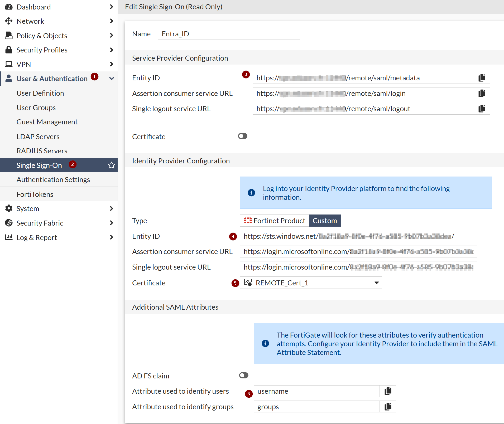The image size is (504, 424).
Task: Copy the SP Assertion consumer service login URL
Action: pyautogui.click(x=482, y=93)
